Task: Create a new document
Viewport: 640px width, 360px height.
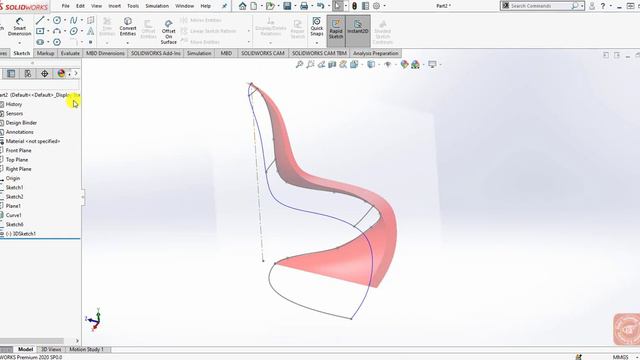Action: [x=253, y=6]
